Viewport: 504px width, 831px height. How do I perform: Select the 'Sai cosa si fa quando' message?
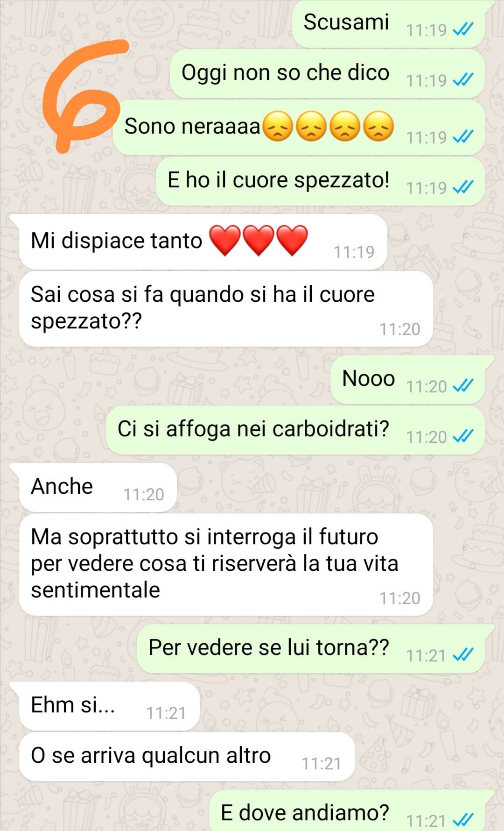coord(226,309)
